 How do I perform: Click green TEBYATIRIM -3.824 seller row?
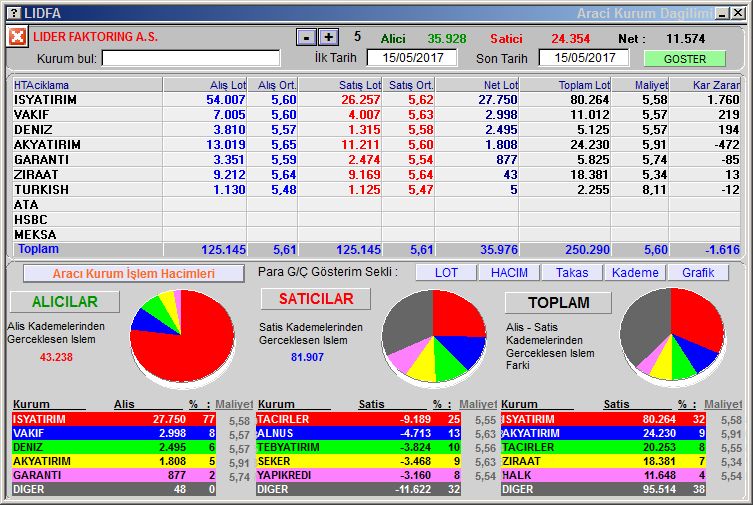pos(359,447)
